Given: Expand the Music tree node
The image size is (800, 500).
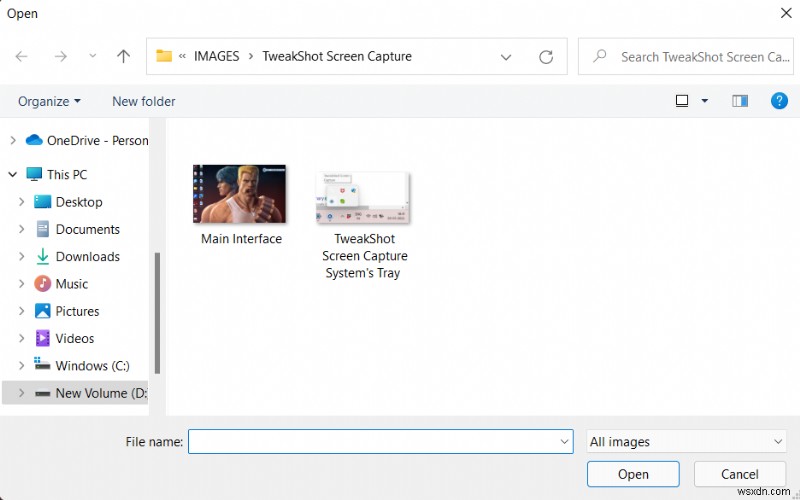Looking at the screenshot, I should (x=21, y=284).
